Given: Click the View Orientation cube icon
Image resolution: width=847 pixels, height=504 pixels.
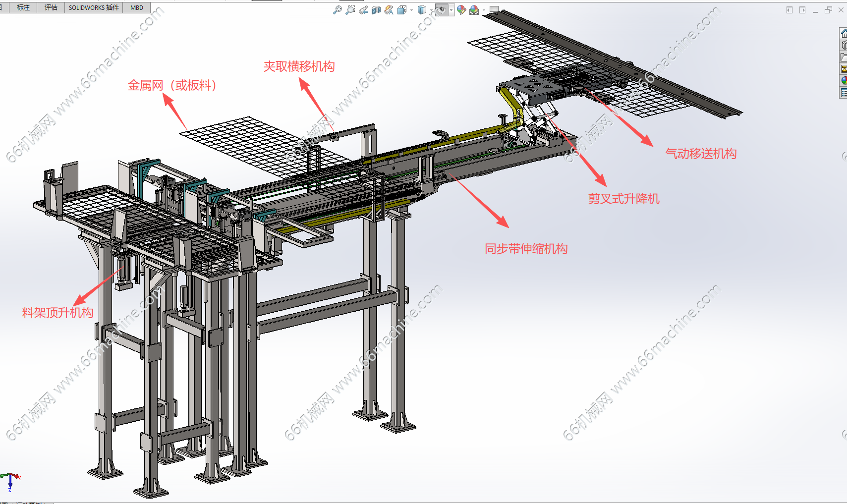Looking at the screenshot, I should coord(402,10).
